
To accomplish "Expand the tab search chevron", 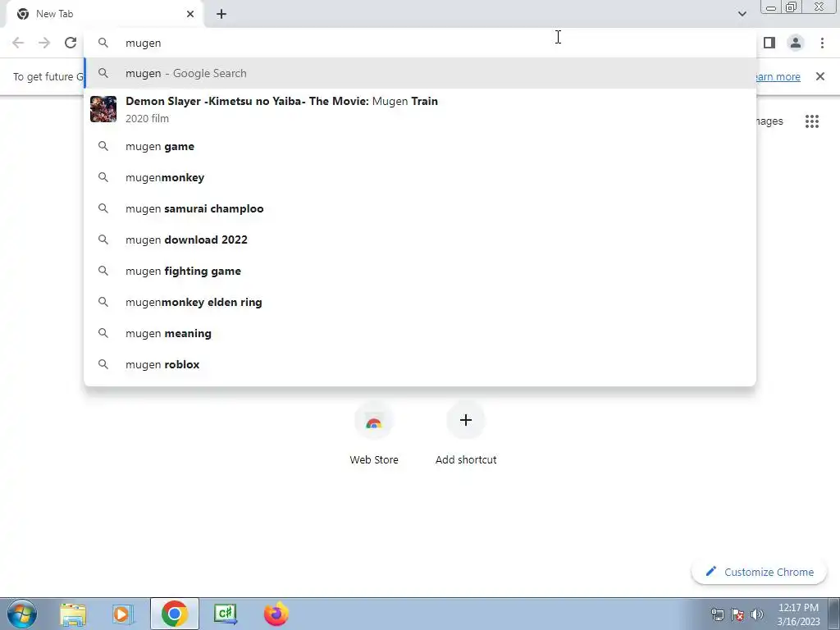I will click(x=742, y=14).
